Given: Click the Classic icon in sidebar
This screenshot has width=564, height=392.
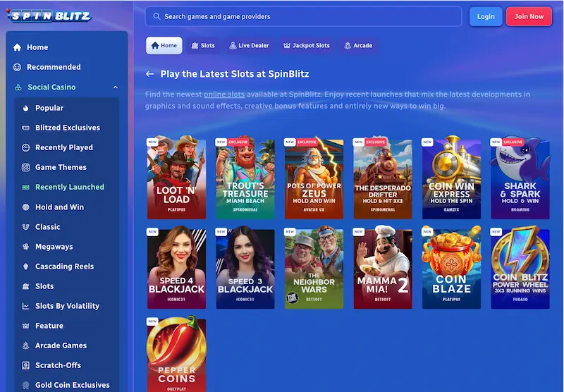Looking at the screenshot, I should 25,227.
